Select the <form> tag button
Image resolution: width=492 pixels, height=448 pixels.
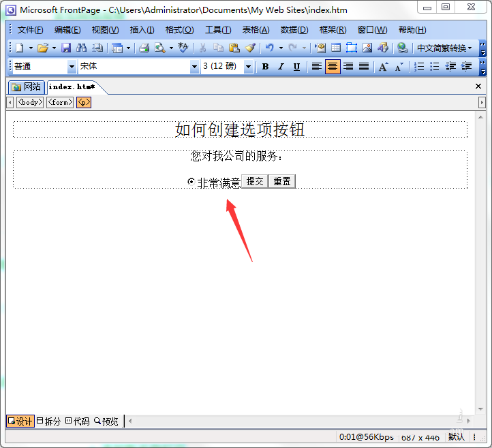pos(60,103)
